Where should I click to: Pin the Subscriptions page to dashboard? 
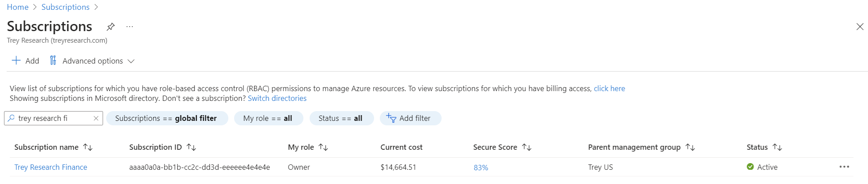tap(111, 27)
